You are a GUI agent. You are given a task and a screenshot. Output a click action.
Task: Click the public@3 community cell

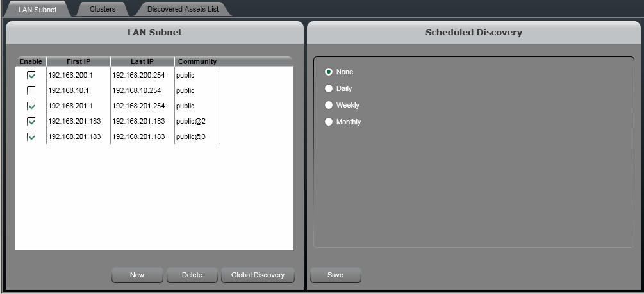(191, 136)
